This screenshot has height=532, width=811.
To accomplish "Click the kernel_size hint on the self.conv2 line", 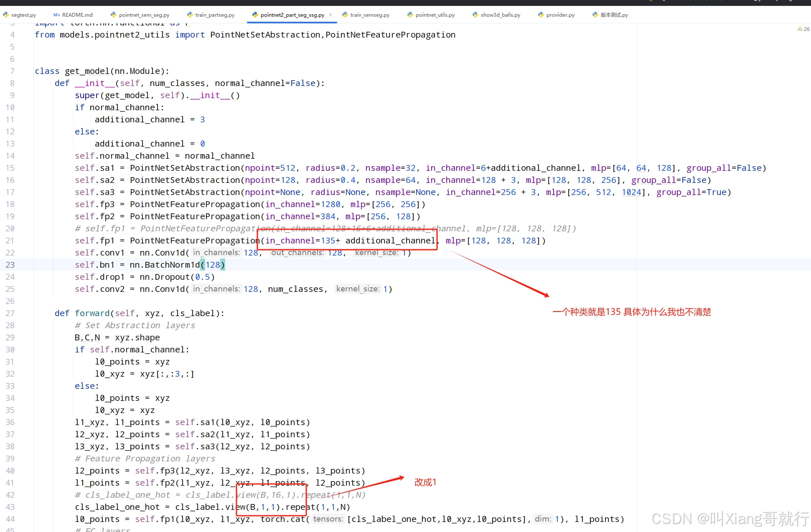I will pyautogui.click(x=358, y=289).
